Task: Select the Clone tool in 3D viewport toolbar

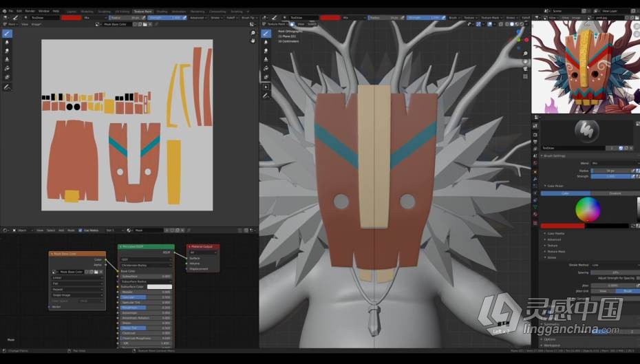Action: pyautogui.click(x=266, y=60)
